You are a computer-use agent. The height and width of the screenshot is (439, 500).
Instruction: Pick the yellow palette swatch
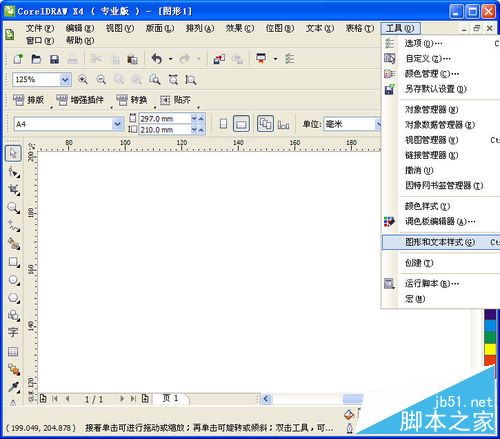(490, 349)
